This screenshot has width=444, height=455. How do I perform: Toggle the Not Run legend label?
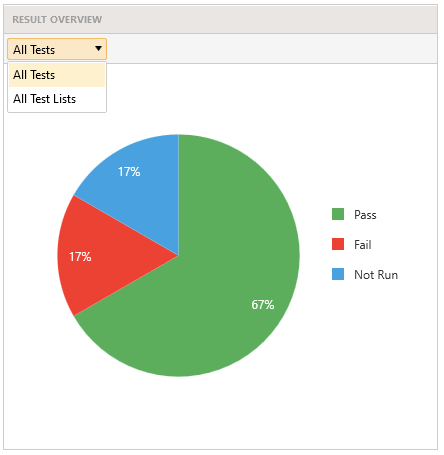pos(376,275)
